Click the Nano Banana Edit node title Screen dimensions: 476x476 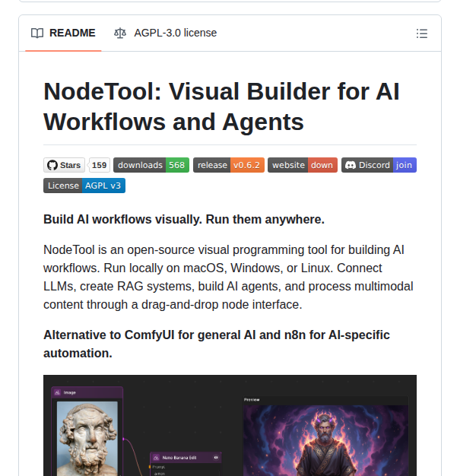(179, 458)
